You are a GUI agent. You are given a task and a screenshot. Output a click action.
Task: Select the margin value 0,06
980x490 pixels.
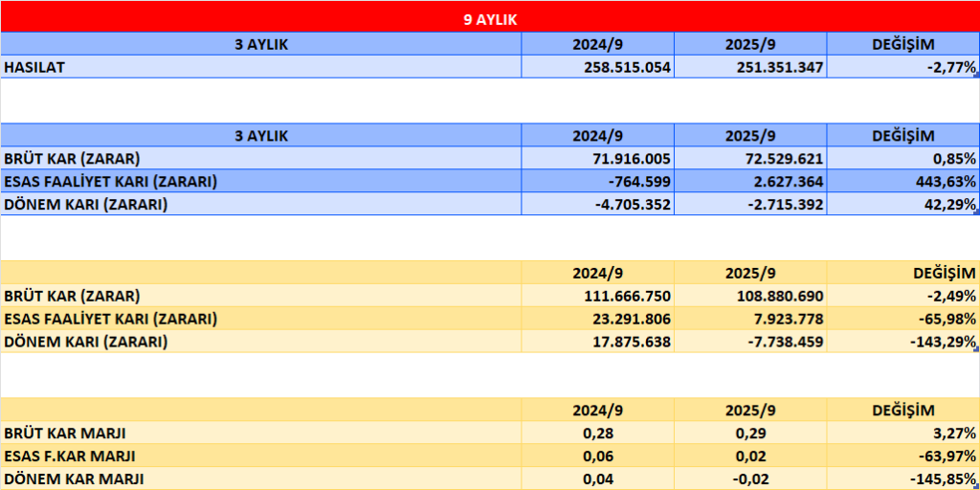click(x=597, y=456)
